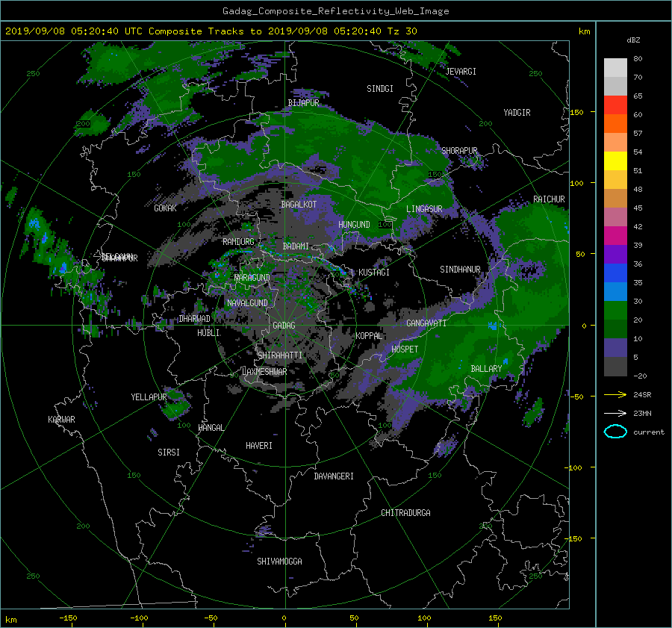This screenshot has height=628, width=672.
Task: Click the km unit label at bottom left
Action: point(10,620)
